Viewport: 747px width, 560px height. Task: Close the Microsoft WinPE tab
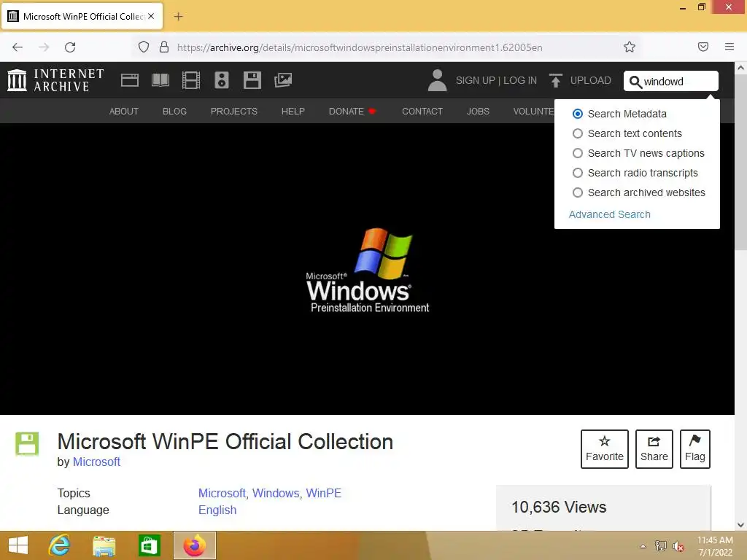click(151, 16)
